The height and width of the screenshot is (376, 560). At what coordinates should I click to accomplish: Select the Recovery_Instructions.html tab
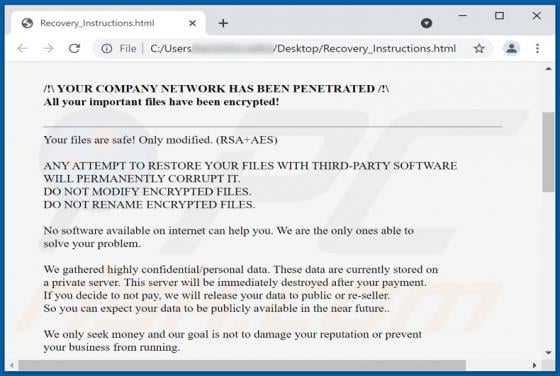109,23
